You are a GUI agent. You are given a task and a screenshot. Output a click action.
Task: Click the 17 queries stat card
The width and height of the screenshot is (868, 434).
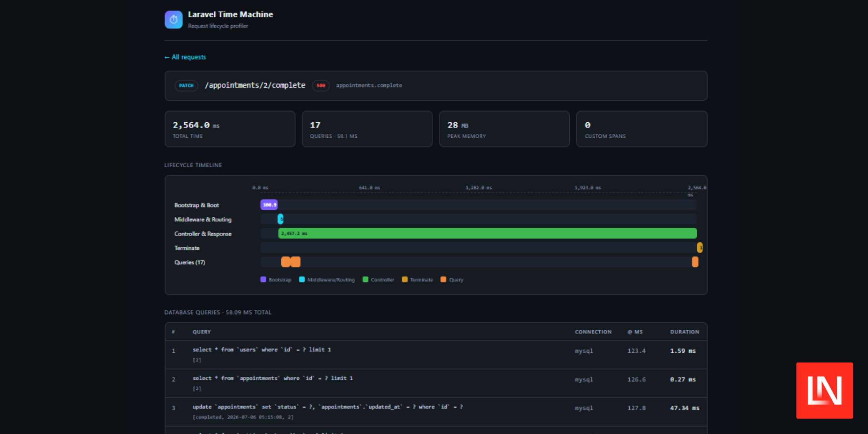pyautogui.click(x=367, y=129)
